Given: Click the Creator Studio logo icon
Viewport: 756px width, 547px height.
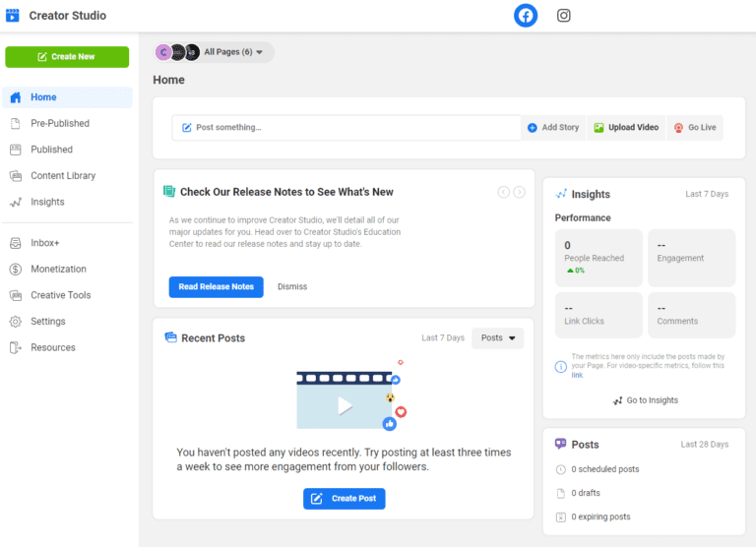Looking at the screenshot, I should pos(13,16).
